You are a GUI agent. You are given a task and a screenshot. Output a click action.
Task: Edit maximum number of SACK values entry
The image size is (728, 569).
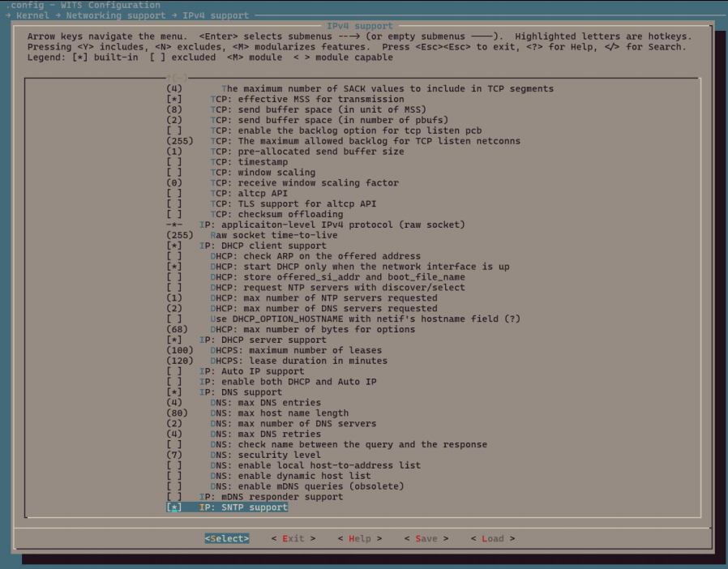[x=360, y=88]
